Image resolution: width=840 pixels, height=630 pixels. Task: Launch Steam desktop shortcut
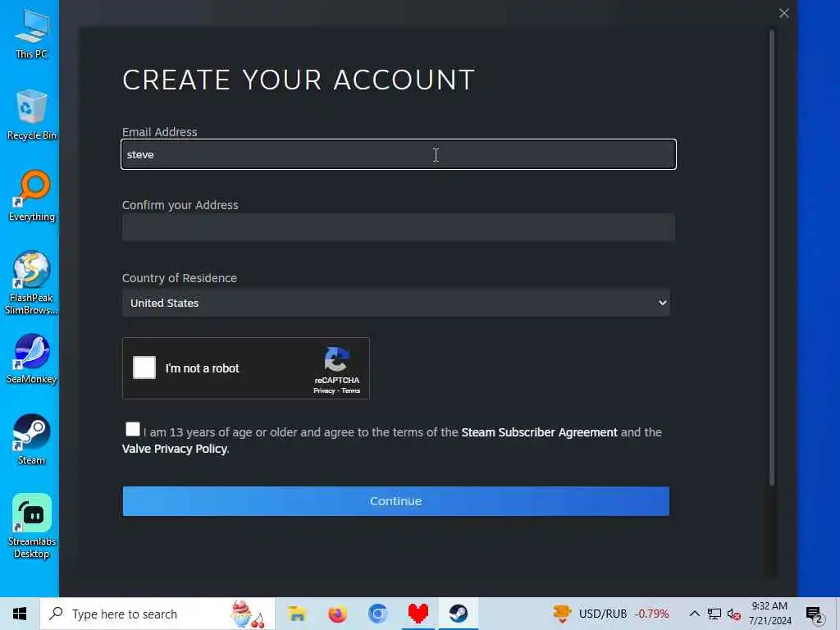(31, 440)
